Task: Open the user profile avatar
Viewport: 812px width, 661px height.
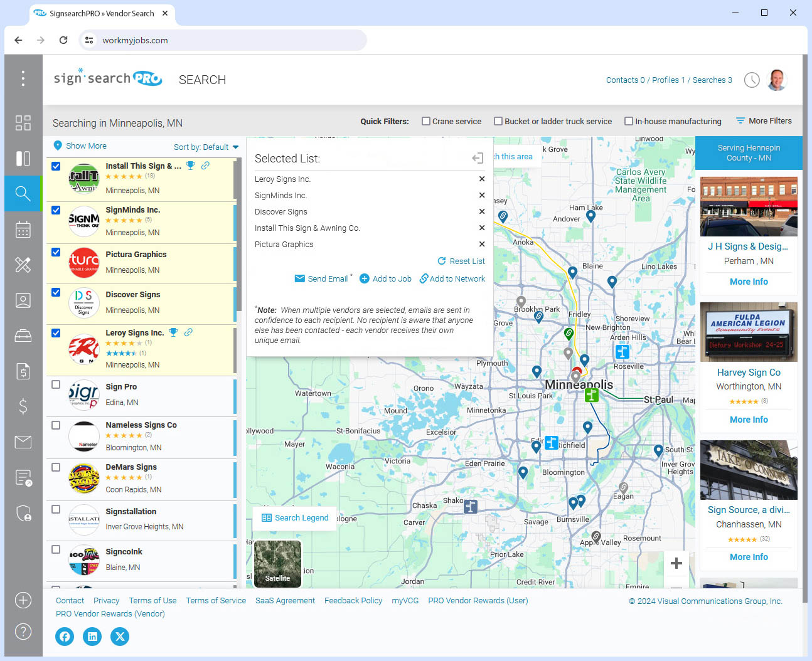Action: pos(777,80)
